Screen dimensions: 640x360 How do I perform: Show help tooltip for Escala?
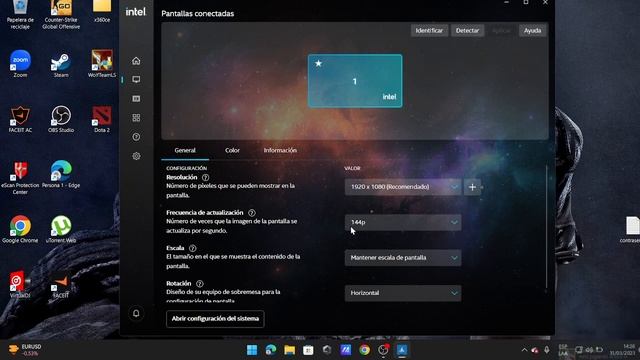point(193,248)
